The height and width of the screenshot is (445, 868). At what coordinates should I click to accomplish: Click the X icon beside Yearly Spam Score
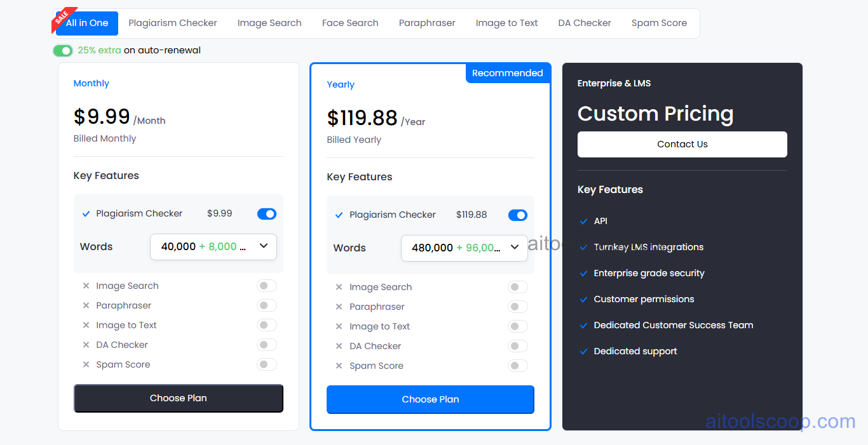click(339, 366)
